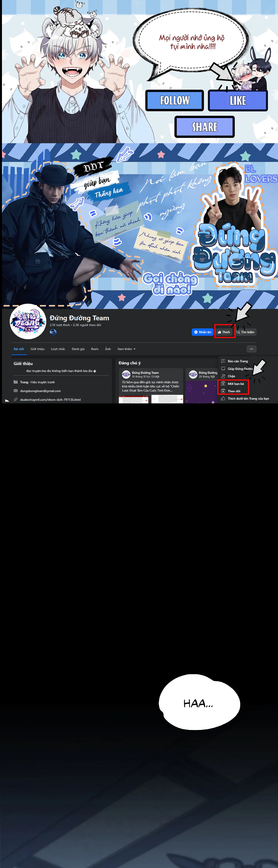The width and height of the screenshot is (278, 868).
Task: Open Messenger via Nhắn tin button
Action: point(202,332)
